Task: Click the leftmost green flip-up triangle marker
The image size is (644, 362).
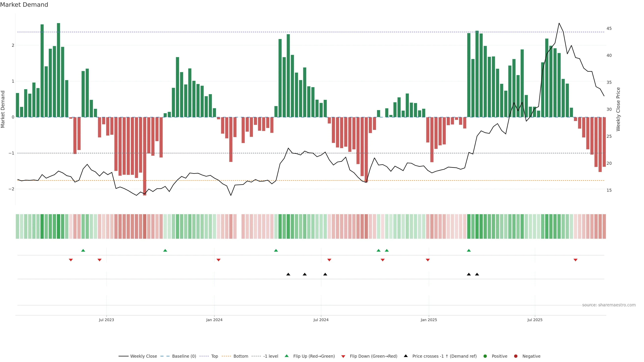Action: coord(83,251)
